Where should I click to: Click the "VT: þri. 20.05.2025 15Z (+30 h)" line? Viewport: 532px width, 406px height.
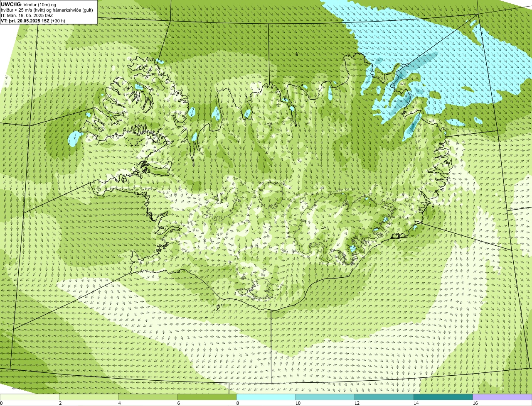click(33, 20)
